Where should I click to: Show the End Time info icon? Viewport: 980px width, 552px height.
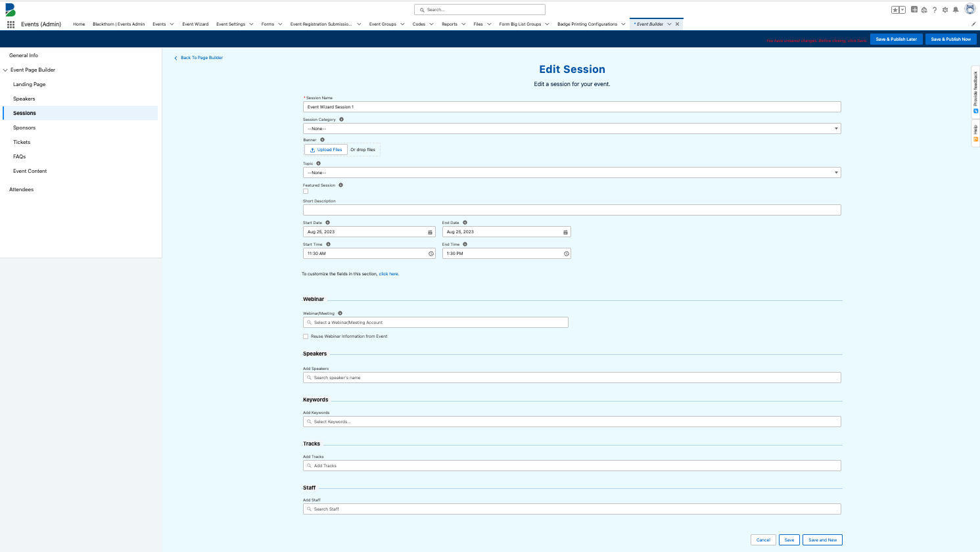point(465,244)
